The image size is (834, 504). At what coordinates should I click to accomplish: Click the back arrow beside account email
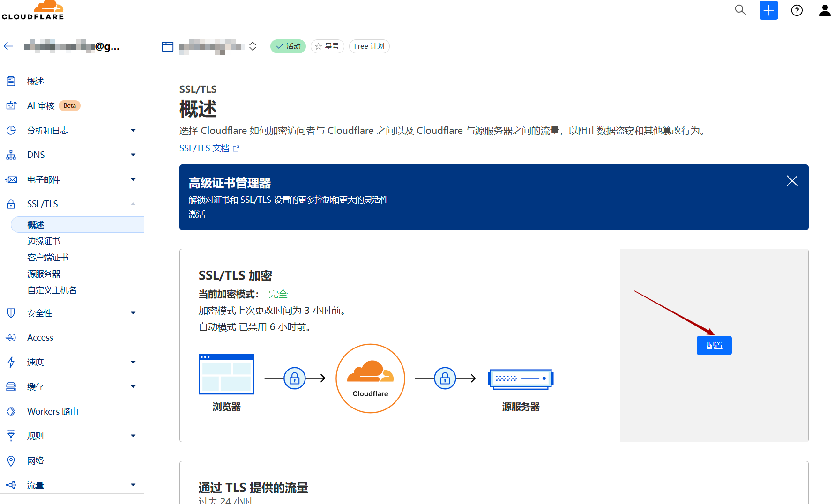tap(8, 46)
